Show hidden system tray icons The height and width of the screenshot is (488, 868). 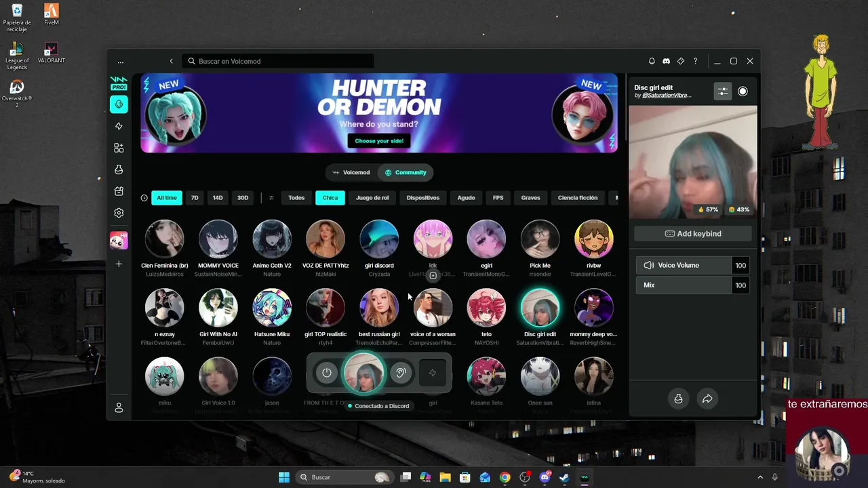point(759,477)
